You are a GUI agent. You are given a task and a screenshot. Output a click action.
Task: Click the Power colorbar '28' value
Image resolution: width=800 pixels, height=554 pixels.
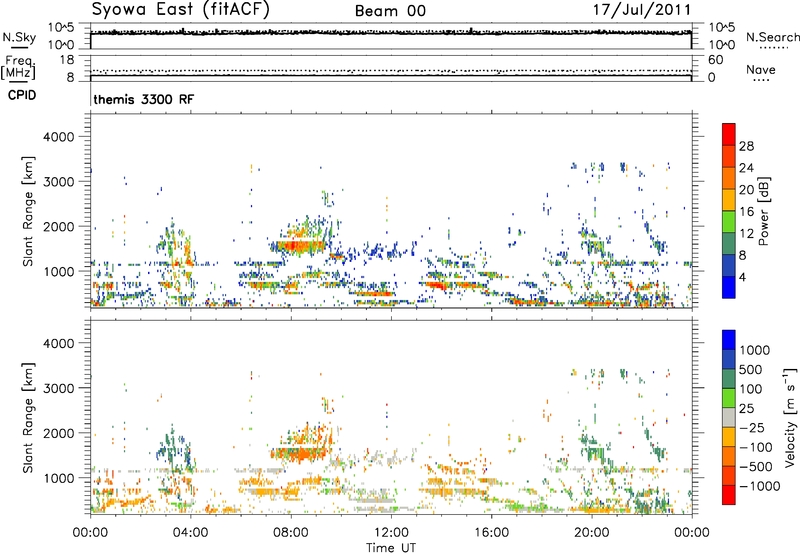pyautogui.click(x=746, y=146)
